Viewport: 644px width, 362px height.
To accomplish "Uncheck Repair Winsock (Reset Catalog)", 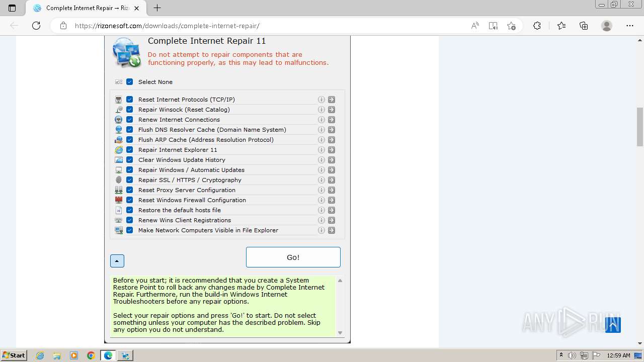I will [x=130, y=110].
